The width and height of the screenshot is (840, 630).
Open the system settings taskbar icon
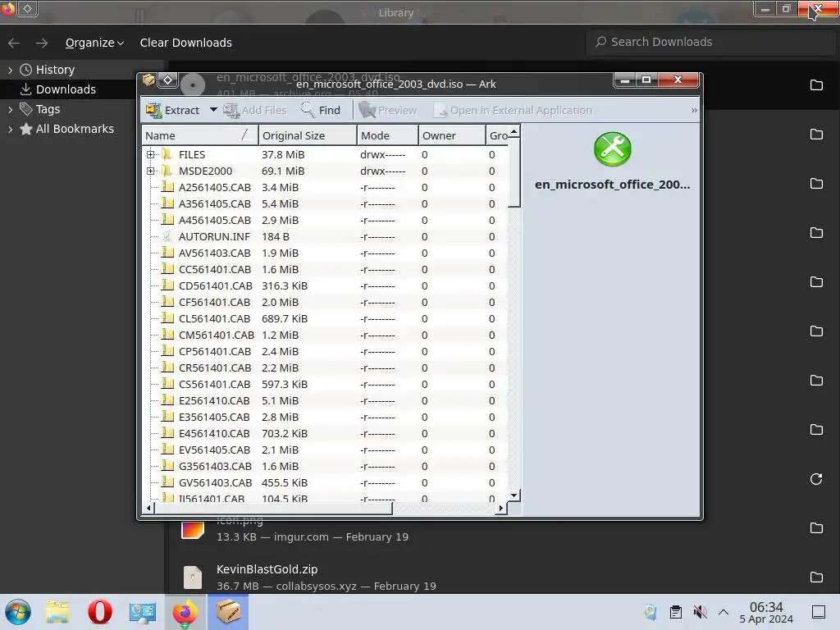pyautogui.click(x=142, y=612)
